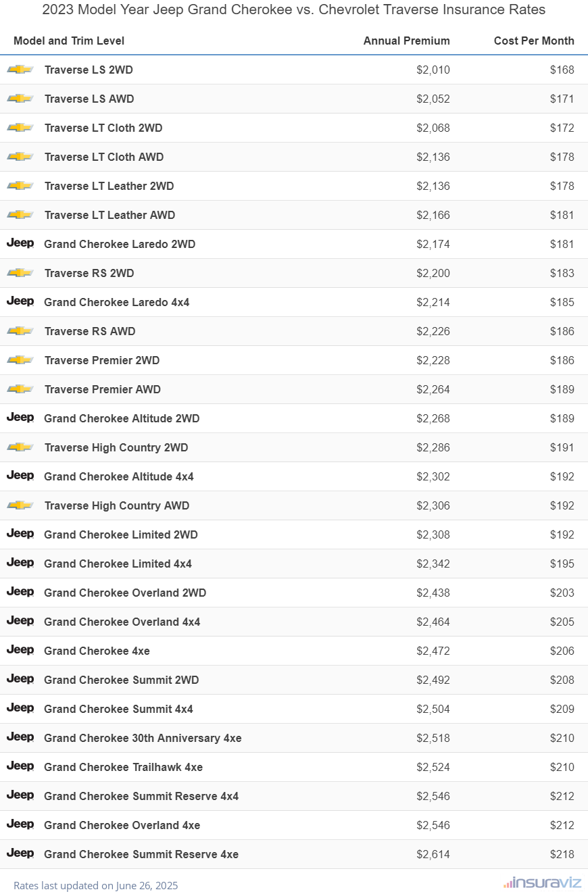Screen dimensions: 588x896
Task: Click the Jeep logo beside Grand Cherokee 4xe
Action: point(20,650)
